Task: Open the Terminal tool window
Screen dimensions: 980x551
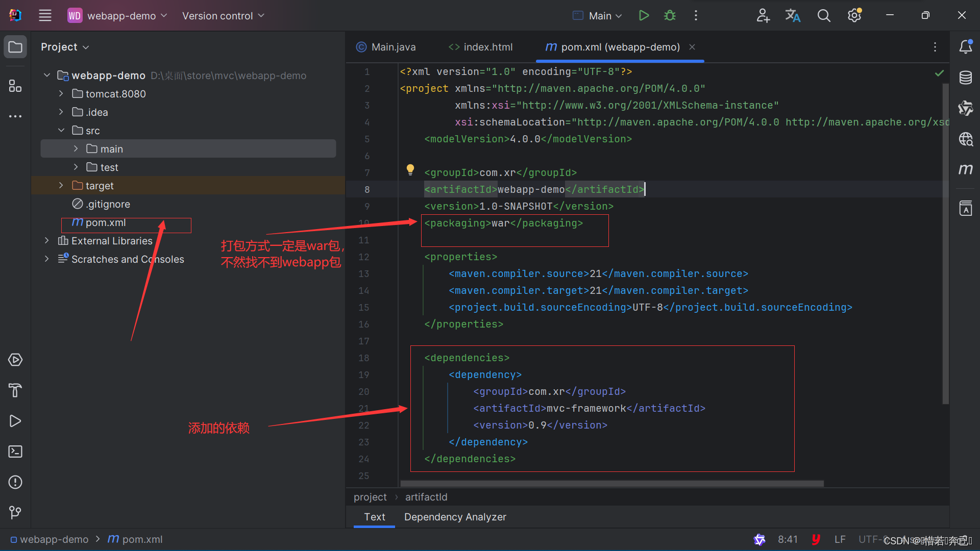Action: click(x=15, y=452)
